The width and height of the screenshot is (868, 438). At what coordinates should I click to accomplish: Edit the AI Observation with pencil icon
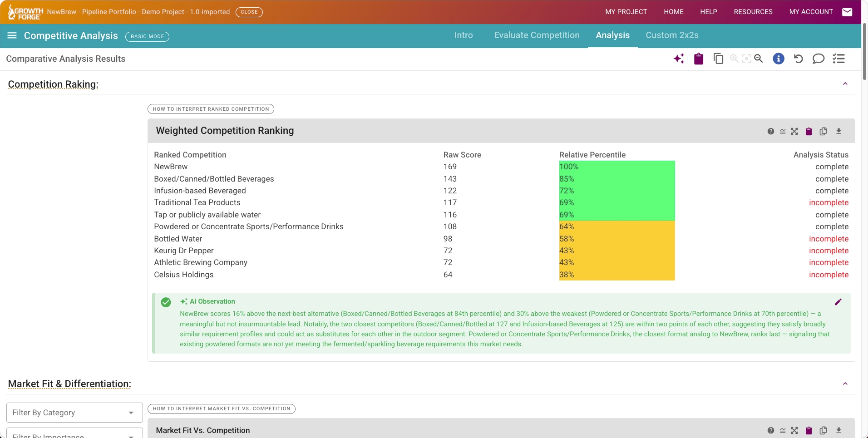coord(838,302)
